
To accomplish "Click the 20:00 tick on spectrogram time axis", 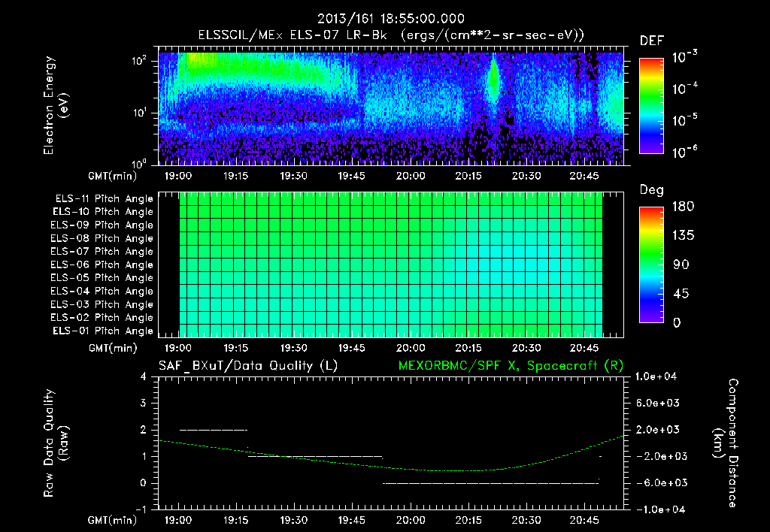I will 411,176.
